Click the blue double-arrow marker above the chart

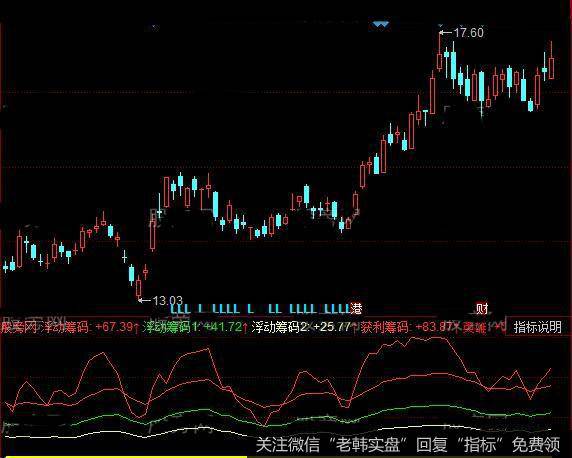(381, 24)
